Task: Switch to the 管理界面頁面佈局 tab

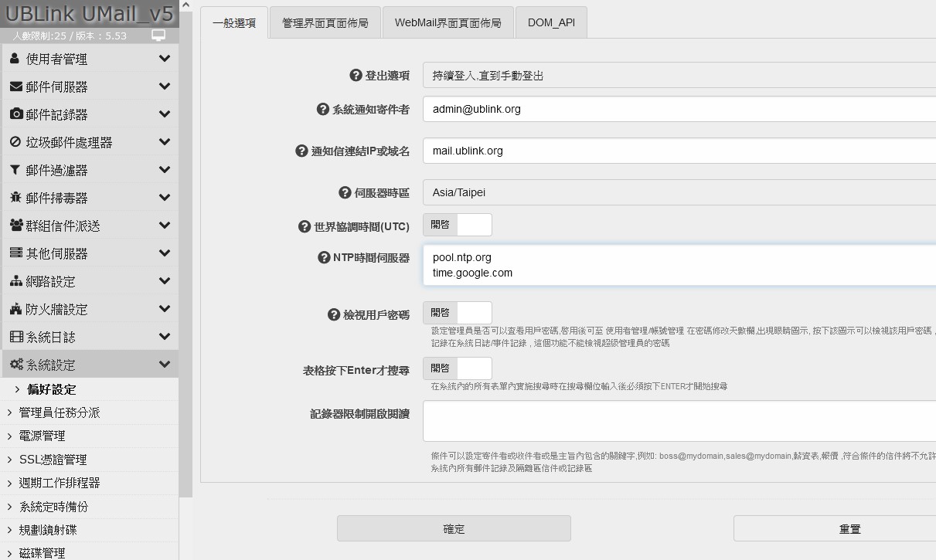Action: coord(325,23)
